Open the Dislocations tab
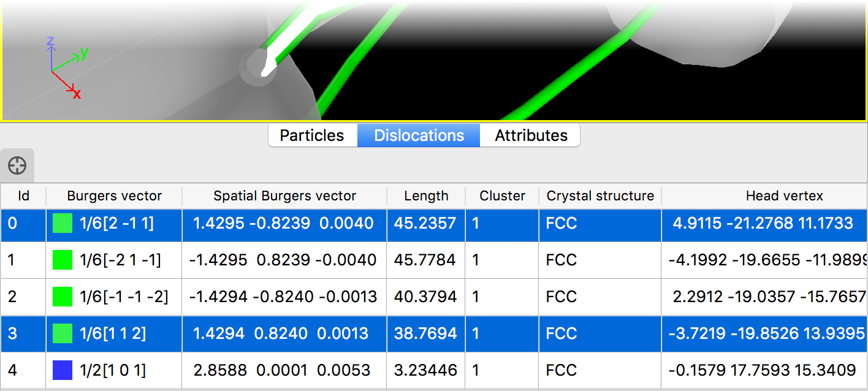The height and width of the screenshot is (391, 868). point(419,135)
